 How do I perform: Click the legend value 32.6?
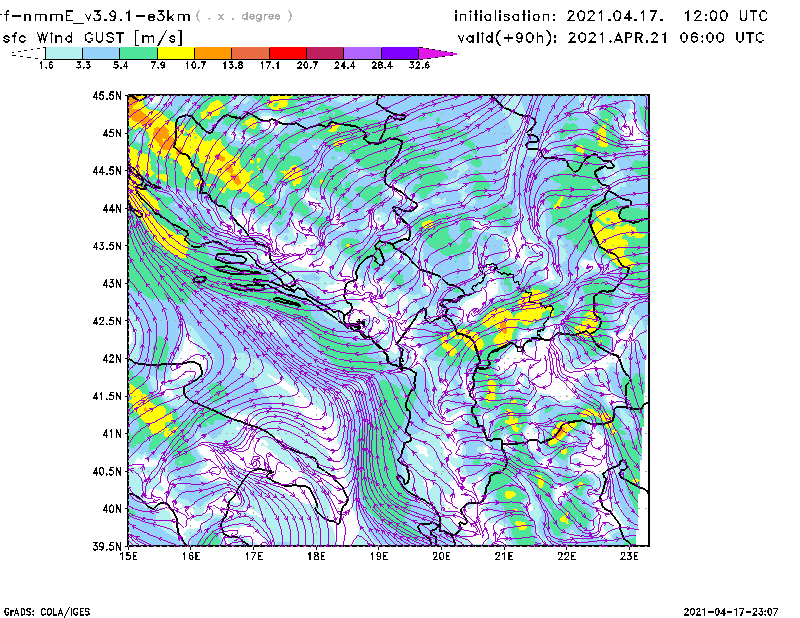click(419, 65)
